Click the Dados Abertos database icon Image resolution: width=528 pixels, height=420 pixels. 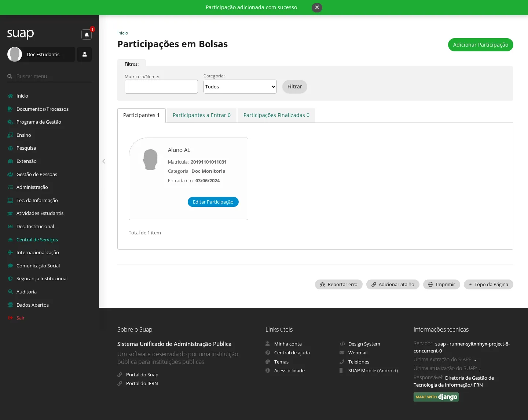pyautogui.click(x=10, y=305)
